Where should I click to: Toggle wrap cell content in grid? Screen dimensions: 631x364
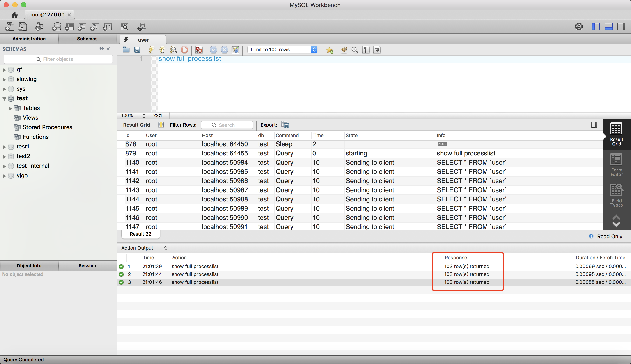(161, 124)
